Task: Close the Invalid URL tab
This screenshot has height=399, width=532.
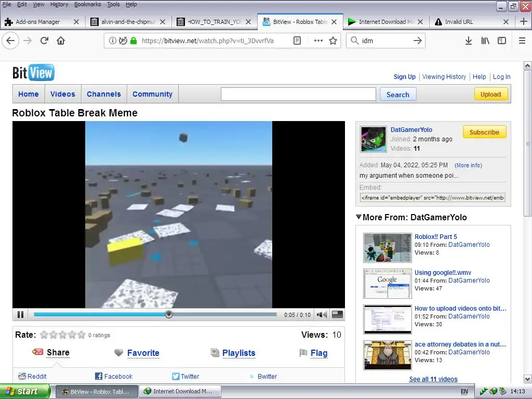Action: 506,22
